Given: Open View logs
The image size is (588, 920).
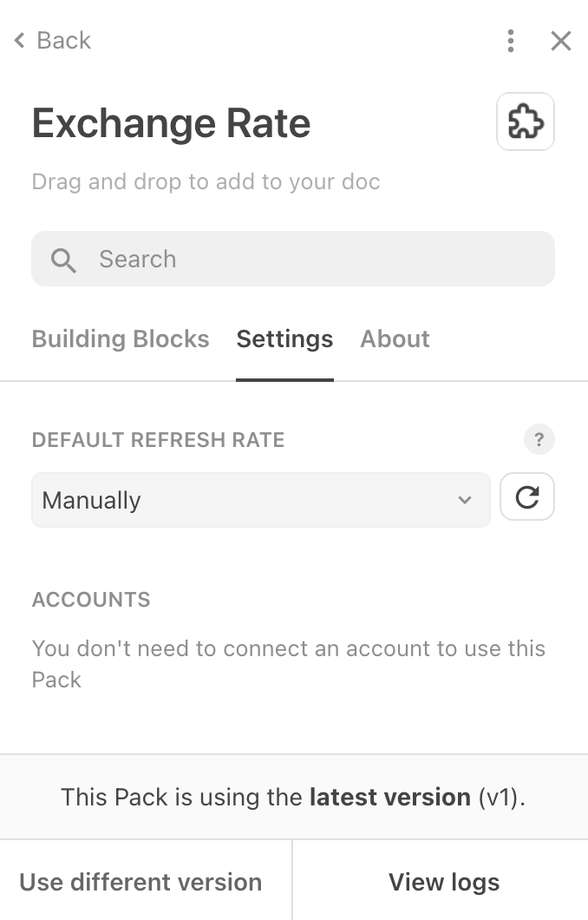Looking at the screenshot, I should tap(443, 881).
